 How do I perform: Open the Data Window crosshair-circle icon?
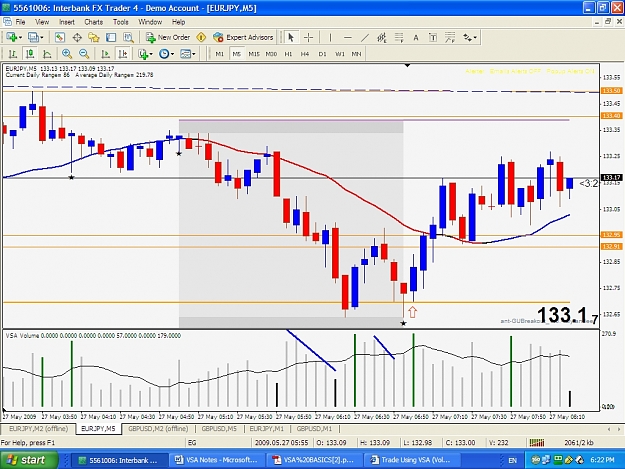(77, 37)
